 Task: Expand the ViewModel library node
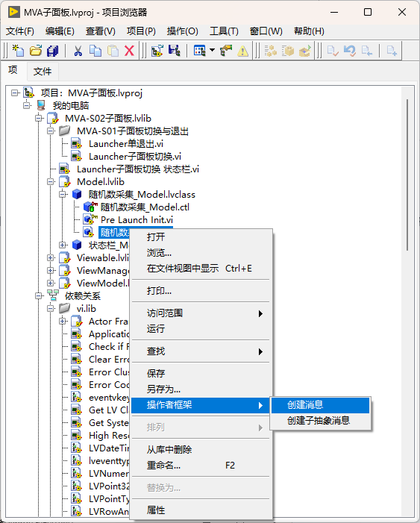coord(51,283)
